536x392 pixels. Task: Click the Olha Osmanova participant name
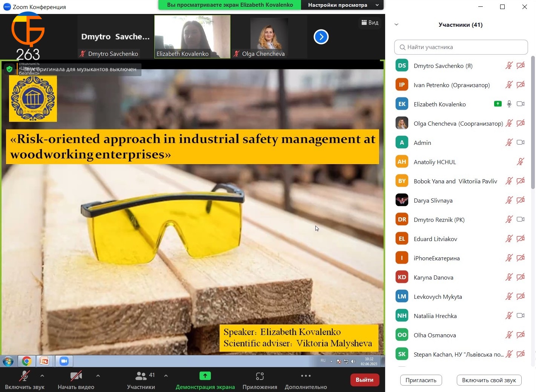pos(435,335)
